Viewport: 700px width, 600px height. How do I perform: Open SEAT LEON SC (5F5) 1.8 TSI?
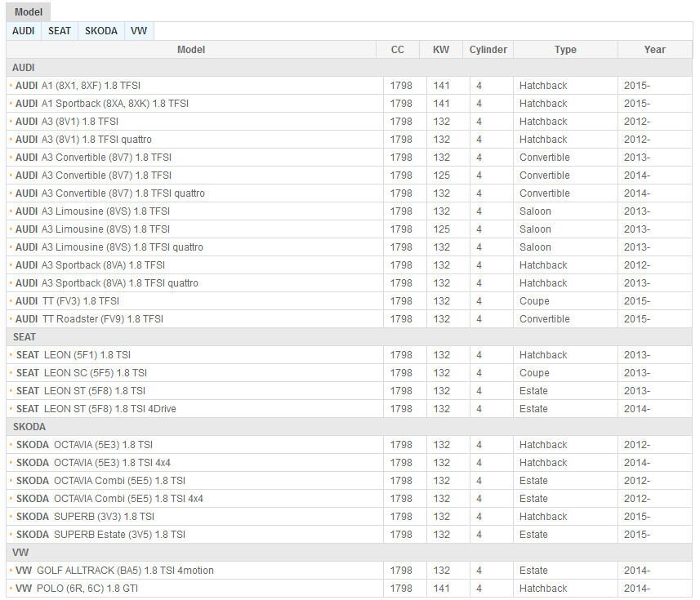pos(81,373)
